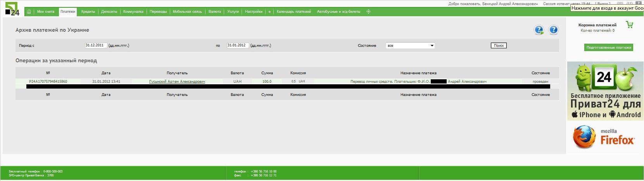This screenshot has width=644, height=181.
Task: Click the Поиск button
Action: click(x=499, y=46)
